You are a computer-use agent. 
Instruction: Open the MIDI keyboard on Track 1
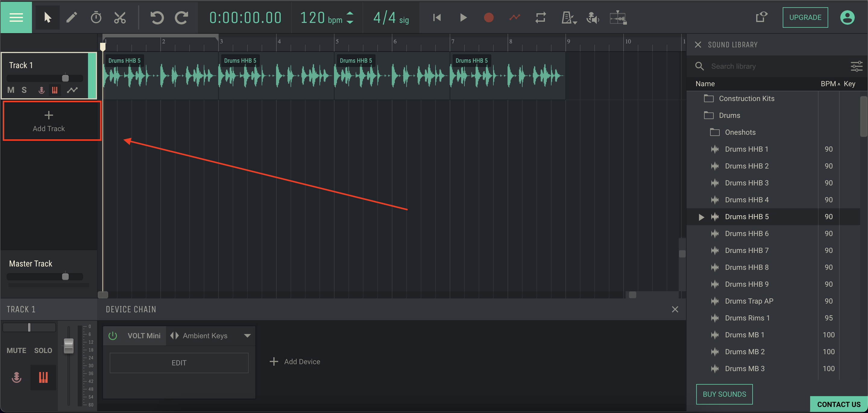click(x=55, y=90)
